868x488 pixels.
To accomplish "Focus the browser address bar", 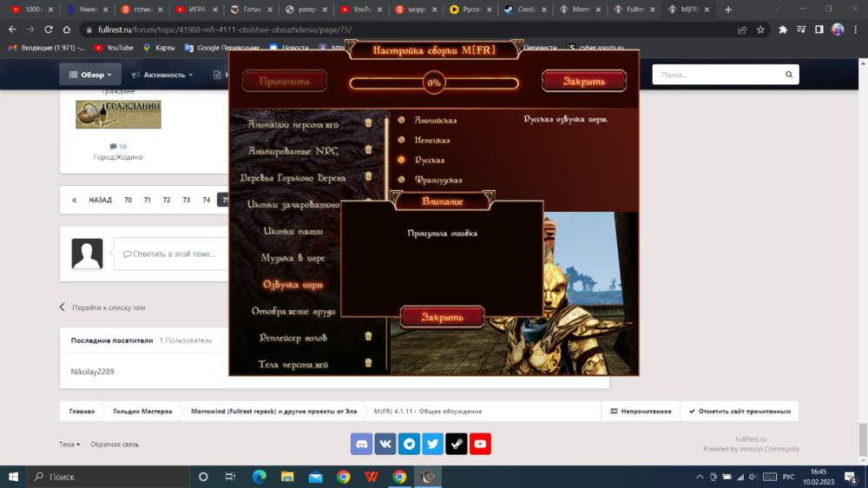I will point(410,30).
